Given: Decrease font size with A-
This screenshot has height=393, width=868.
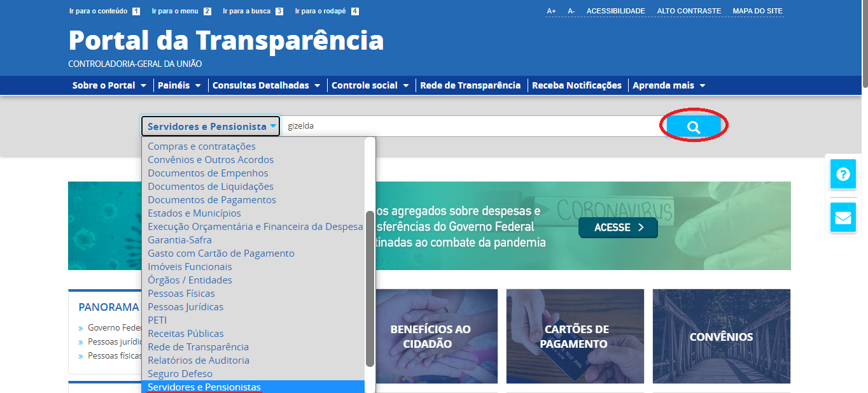Looking at the screenshot, I should click(x=571, y=11).
